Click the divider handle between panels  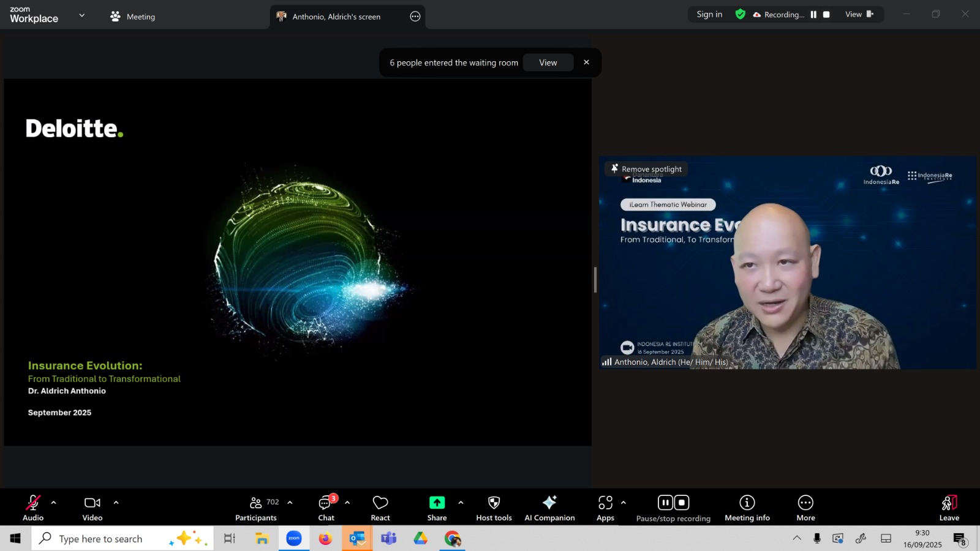coord(595,280)
